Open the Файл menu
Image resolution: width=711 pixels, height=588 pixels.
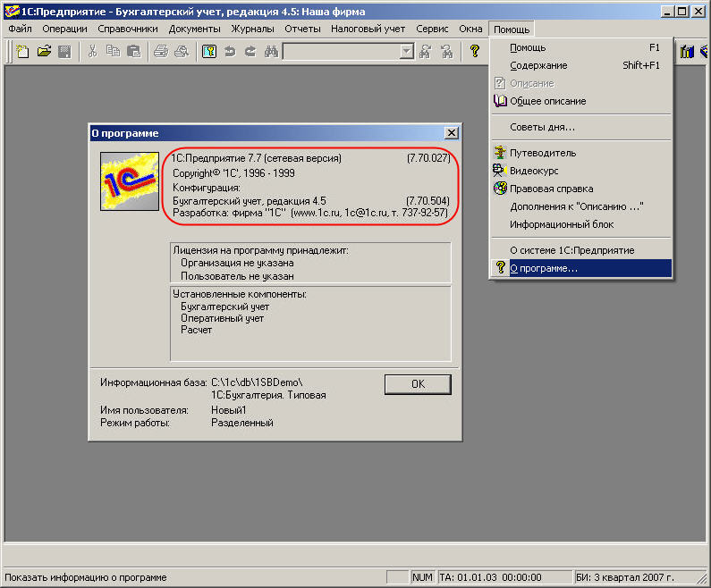point(20,29)
